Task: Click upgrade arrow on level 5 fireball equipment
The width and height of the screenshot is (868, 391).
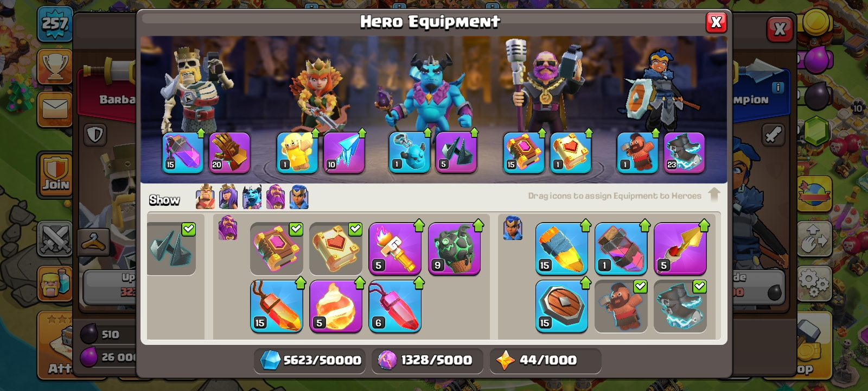Action: click(360, 283)
